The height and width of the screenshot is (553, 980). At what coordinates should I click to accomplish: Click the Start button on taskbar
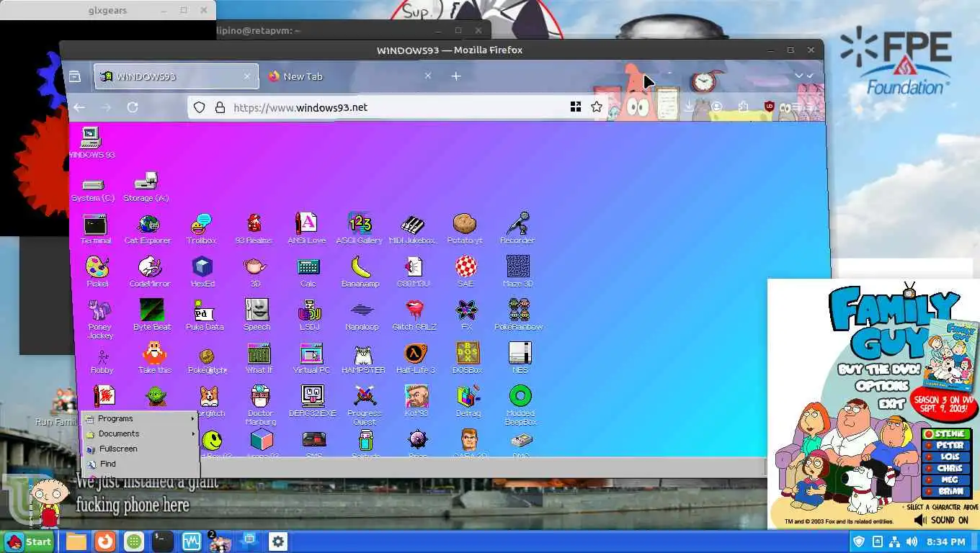point(29,542)
